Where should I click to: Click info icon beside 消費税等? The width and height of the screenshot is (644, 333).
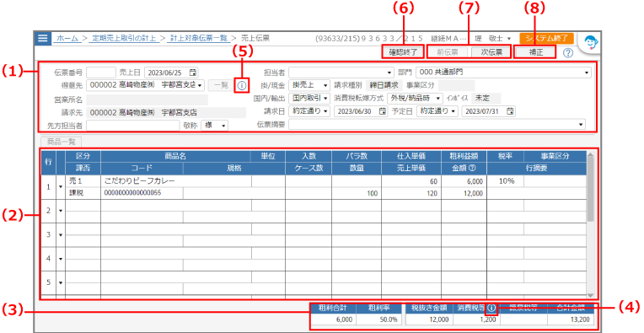click(491, 308)
